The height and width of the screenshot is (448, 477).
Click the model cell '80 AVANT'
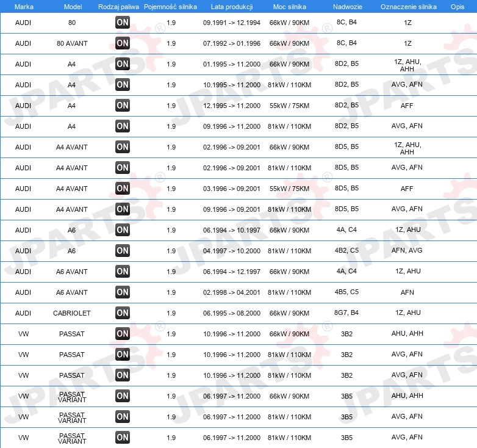pos(72,43)
